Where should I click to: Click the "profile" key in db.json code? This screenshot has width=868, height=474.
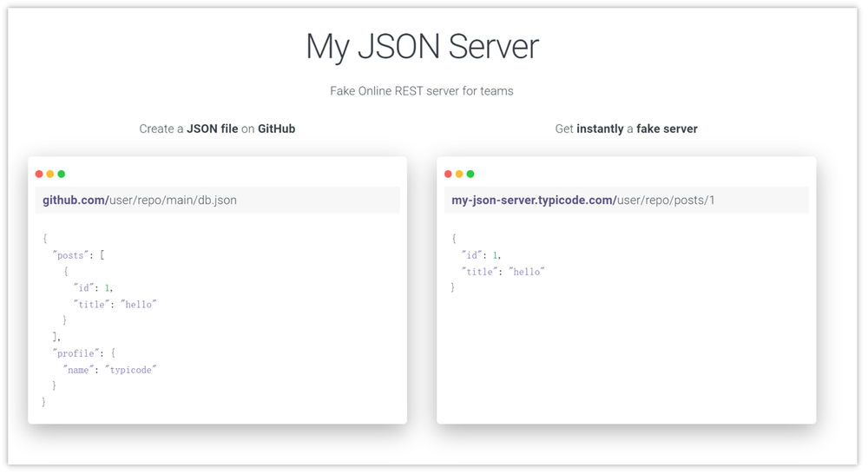75,353
